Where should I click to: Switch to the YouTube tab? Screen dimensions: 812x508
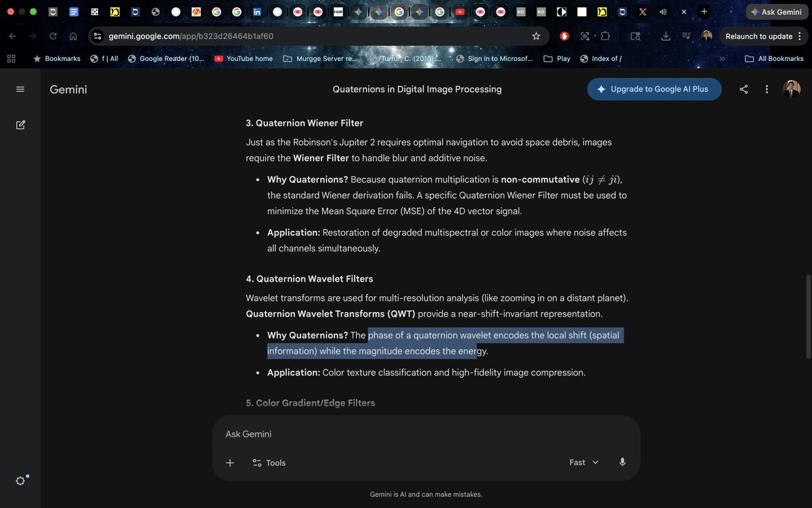[460, 12]
